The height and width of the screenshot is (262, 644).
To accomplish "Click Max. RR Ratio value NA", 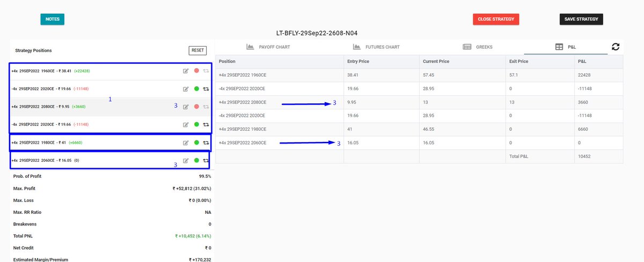I will [x=208, y=212].
